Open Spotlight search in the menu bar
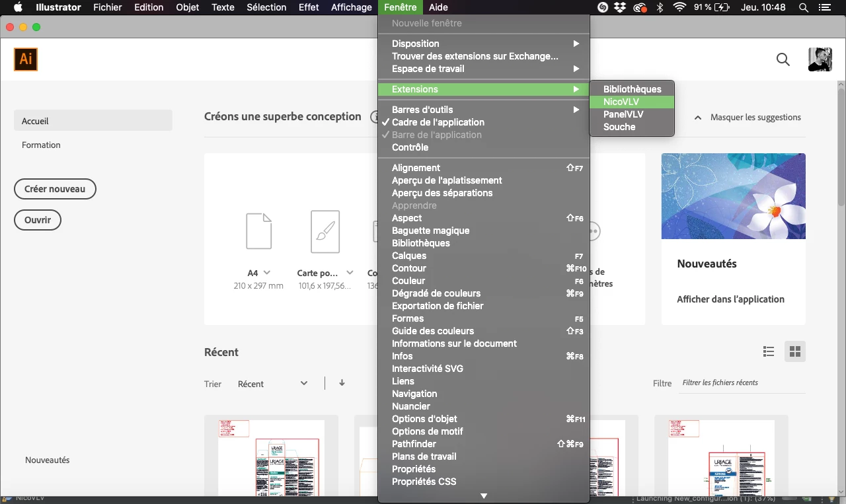The height and width of the screenshot is (504, 846). click(x=804, y=7)
